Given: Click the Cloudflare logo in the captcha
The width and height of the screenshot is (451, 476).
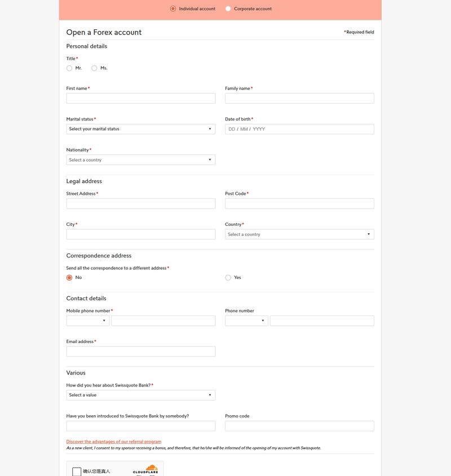Looking at the screenshot, I should (145, 469).
